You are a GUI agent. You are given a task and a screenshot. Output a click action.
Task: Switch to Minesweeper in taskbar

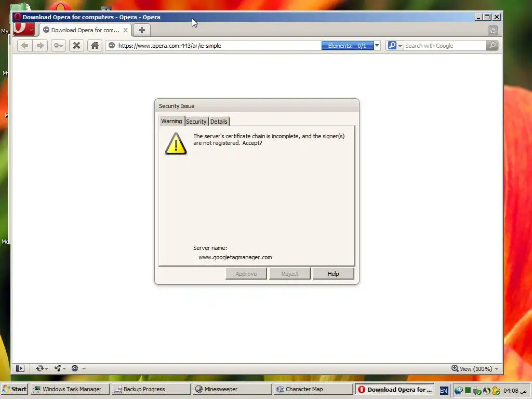tap(232, 389)
